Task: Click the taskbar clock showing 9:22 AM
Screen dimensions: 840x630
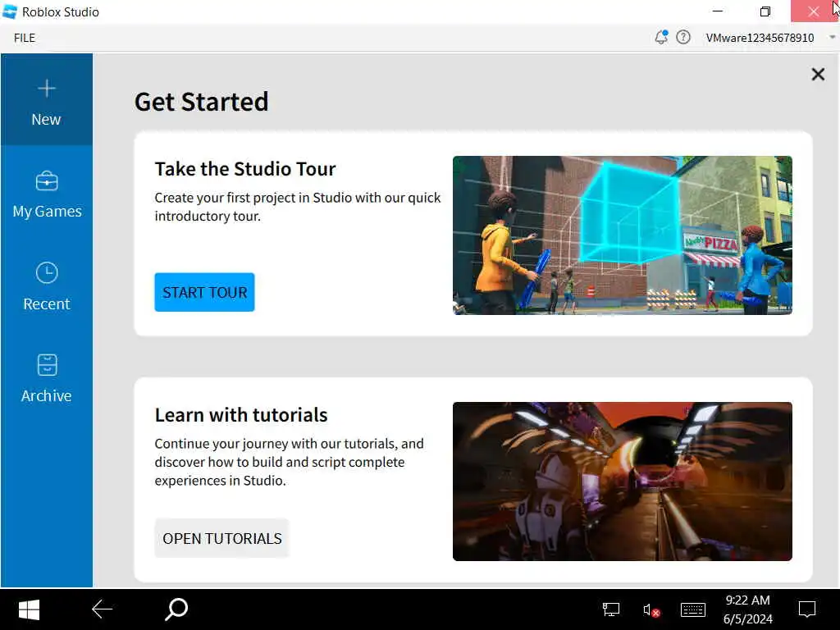Action: pyautogui.click(x=748, y=609)
